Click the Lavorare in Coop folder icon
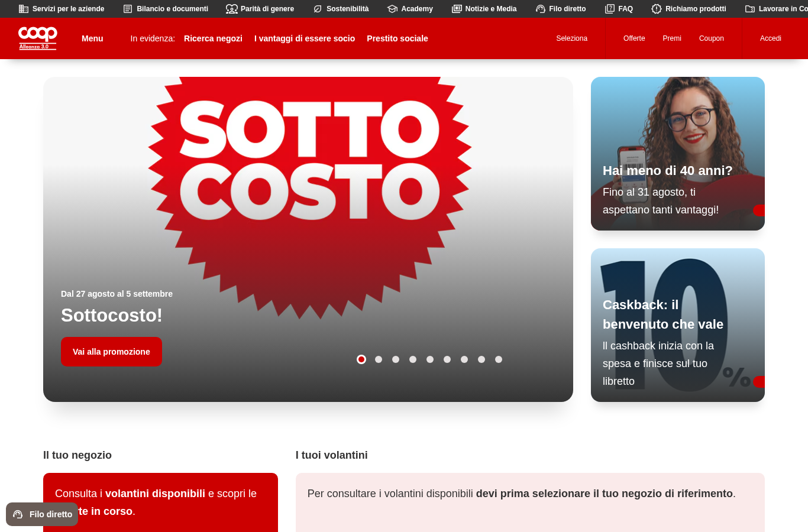 click(x=750, y=9)
